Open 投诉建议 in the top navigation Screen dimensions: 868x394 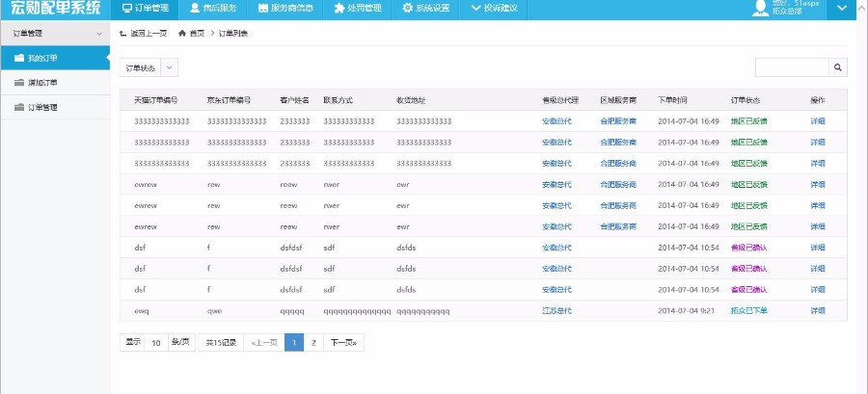pos(494,9)
